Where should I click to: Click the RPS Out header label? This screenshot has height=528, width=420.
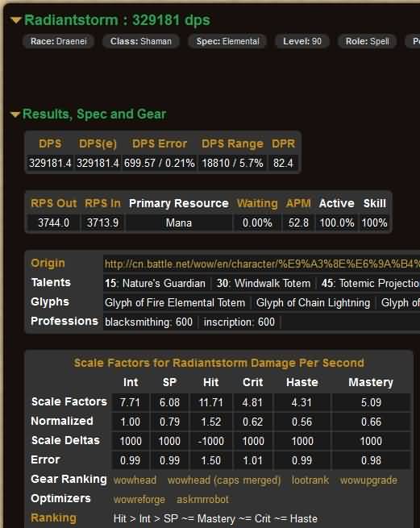pyautogui.click(x=53, y=203)
